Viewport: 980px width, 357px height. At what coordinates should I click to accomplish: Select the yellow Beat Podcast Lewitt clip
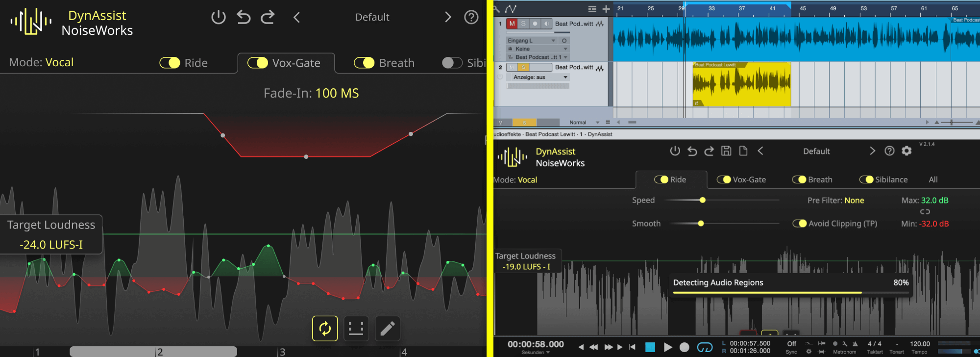coord(741,86)
